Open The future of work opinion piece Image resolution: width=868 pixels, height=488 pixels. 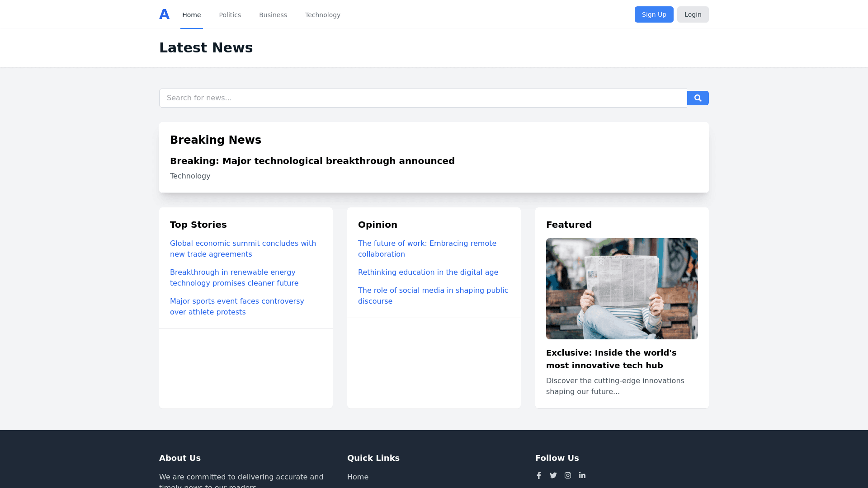[x=427, y=249]
